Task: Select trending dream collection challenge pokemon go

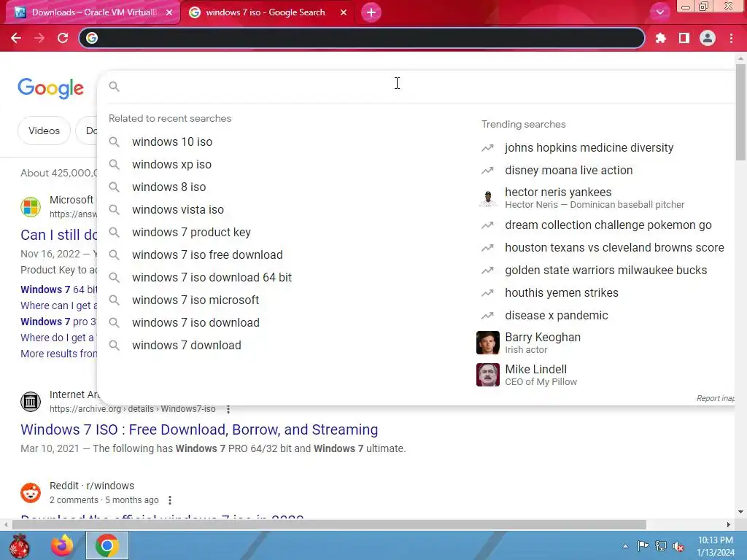Action: [608, 225]
